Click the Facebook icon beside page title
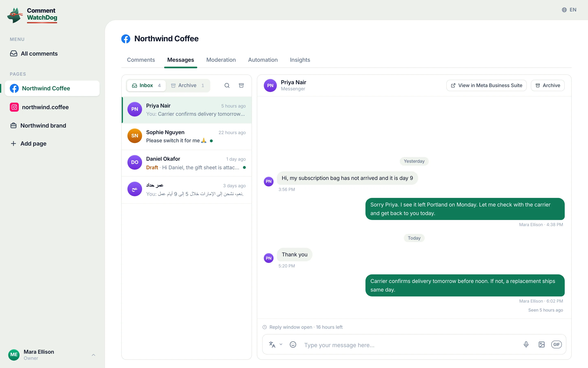Viewport: 588px width, 368px height. point(126,39)
